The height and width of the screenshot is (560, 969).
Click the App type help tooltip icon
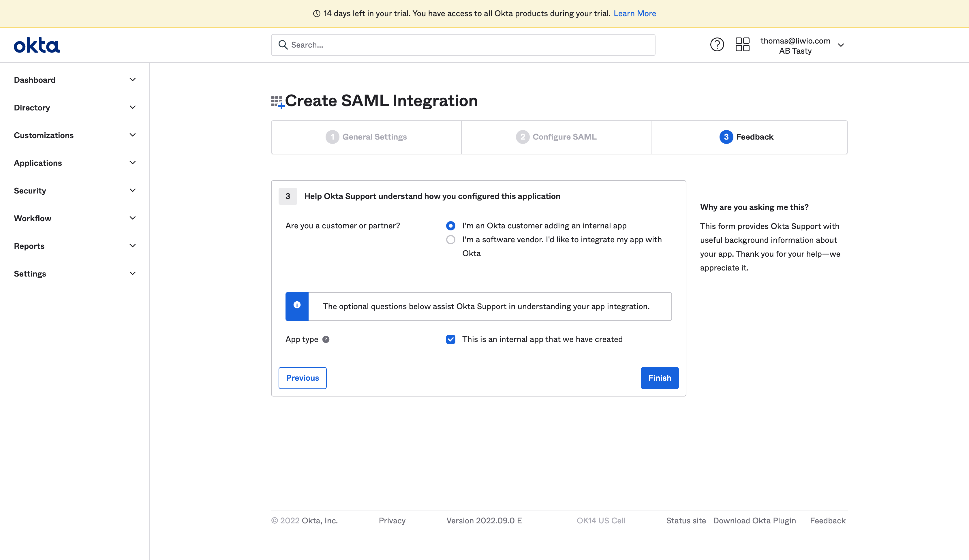(x=326, y=339)
